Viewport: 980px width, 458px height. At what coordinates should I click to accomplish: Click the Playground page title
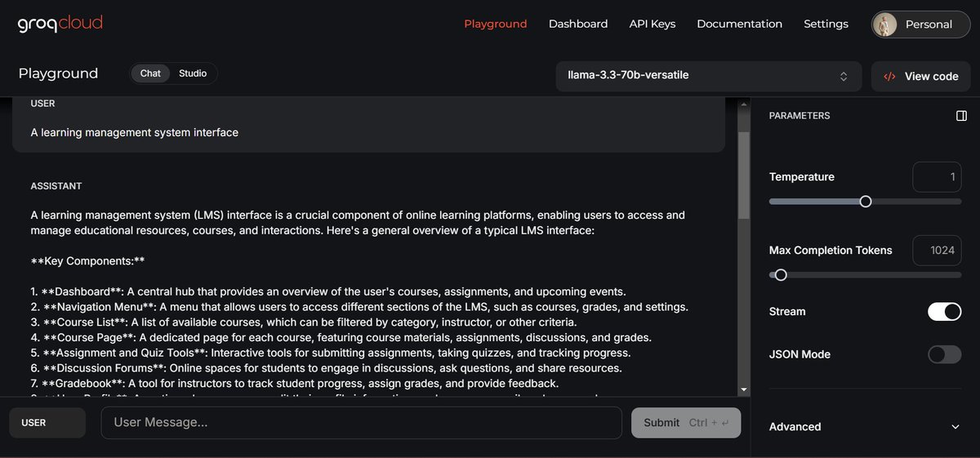[x=58, y=73]
